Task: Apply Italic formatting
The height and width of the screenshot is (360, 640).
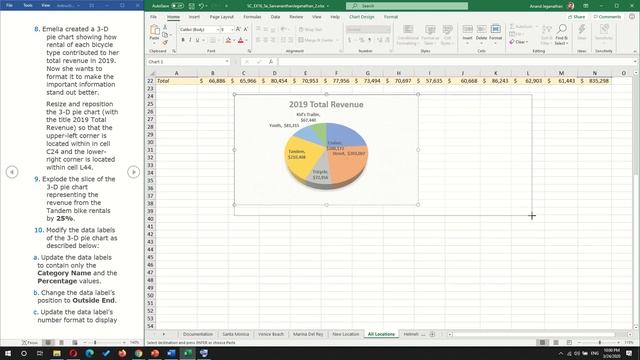Action: (190, 40)
